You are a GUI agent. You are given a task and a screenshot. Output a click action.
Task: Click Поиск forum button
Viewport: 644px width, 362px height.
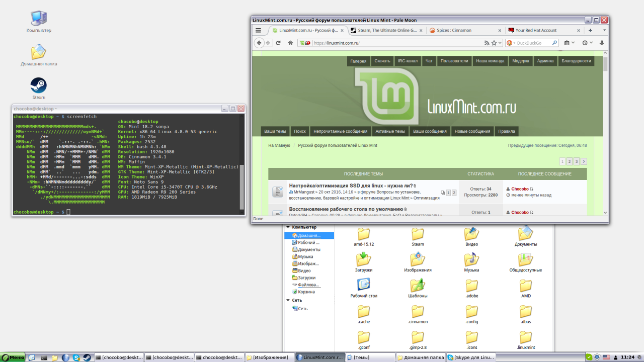click(x=300, y=131)
